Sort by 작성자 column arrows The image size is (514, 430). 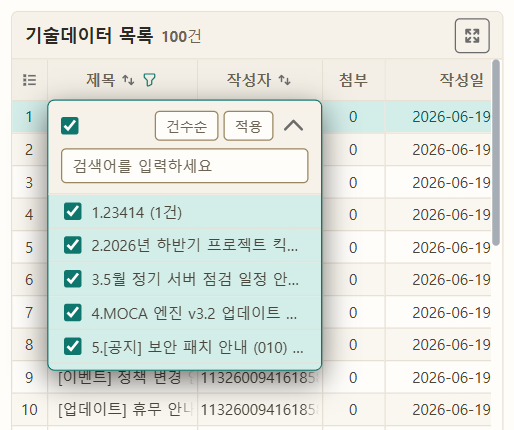[285, 80]
